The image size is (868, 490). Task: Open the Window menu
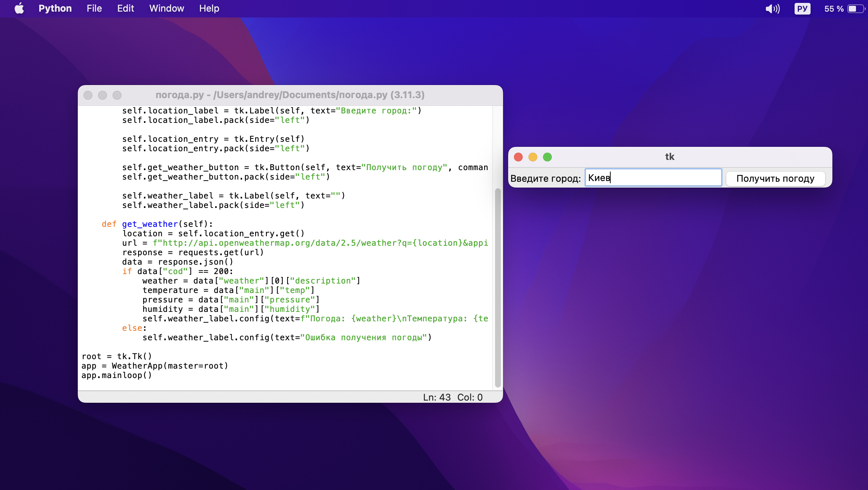[x=166, y=8]
